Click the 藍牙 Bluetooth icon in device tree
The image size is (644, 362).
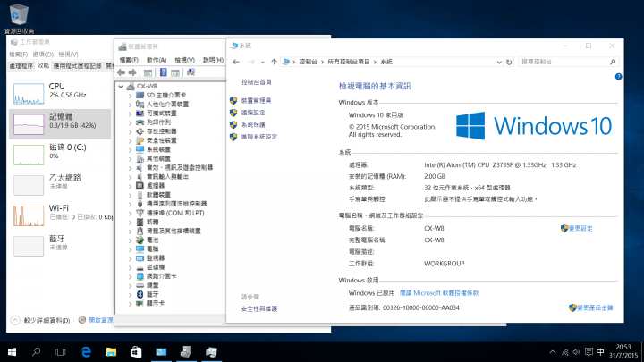click(x=140, y=294)
